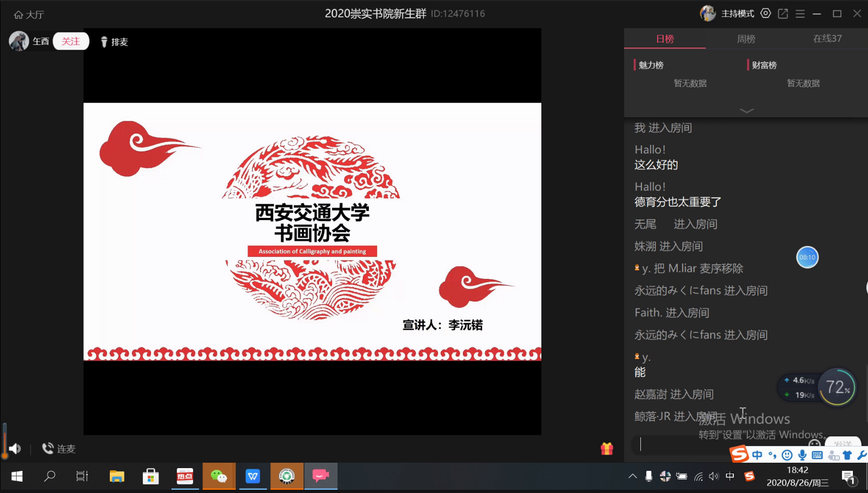Screen dimensions: 868x493
Task: Switch to WeChat on taskbar
Action: (219, 476)
